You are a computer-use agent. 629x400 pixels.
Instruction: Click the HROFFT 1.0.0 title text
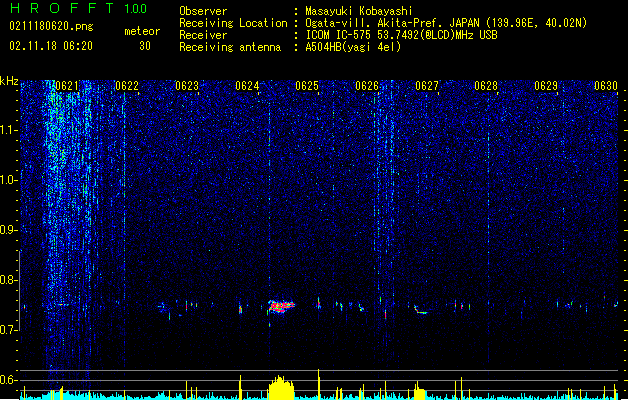[79, 8]
